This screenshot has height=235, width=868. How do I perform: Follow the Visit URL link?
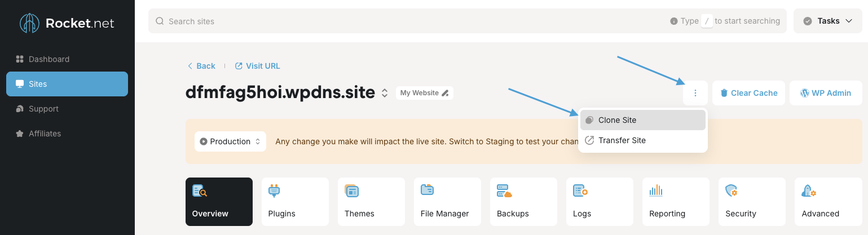[x=257, y=66]
